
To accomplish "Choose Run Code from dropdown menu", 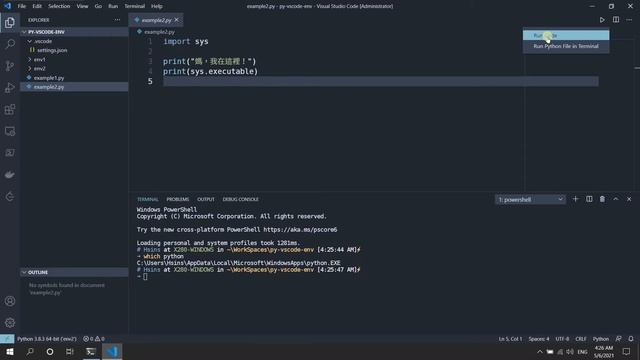I will pyautogui.click(x=566, y=36).
